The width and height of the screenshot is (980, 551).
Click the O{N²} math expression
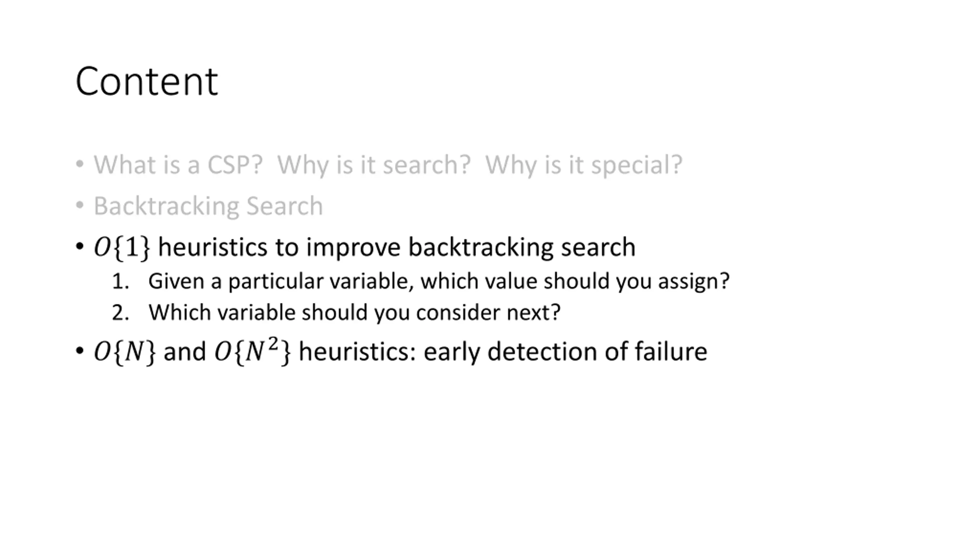pyautogui.click(x=252, y=351)
